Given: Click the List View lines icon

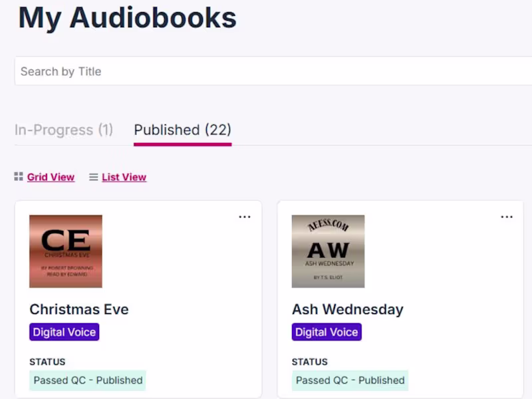Looking at the screenshot, I should pos(93,176).
